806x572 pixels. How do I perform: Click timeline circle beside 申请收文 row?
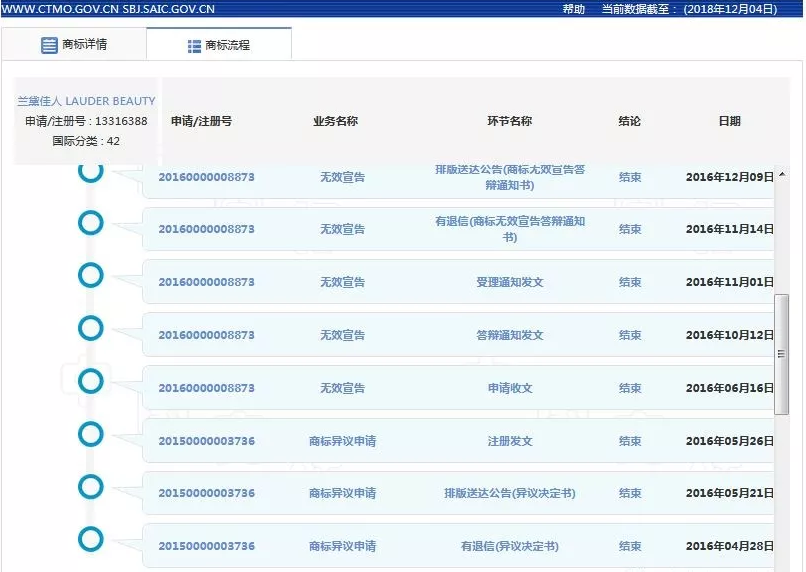point(91,382)
